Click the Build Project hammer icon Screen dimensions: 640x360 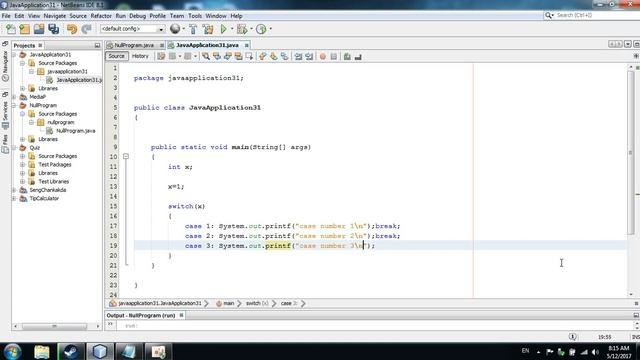pyautogui.click(x=193, y=29)
